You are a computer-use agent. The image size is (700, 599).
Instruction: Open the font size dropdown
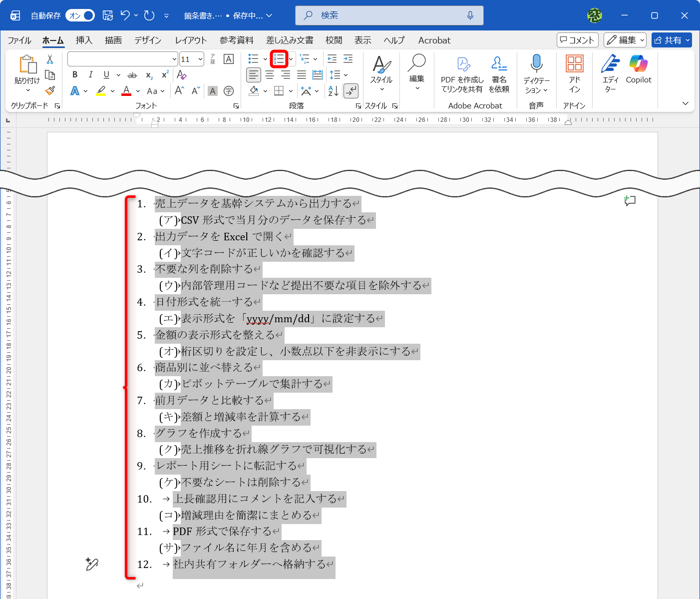[x=199, y=59]
